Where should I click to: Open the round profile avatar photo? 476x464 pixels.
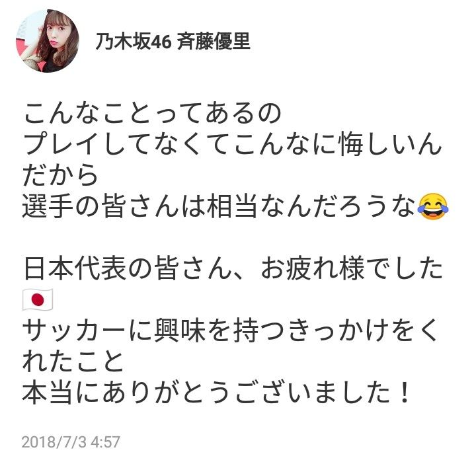tap(48, 41)
